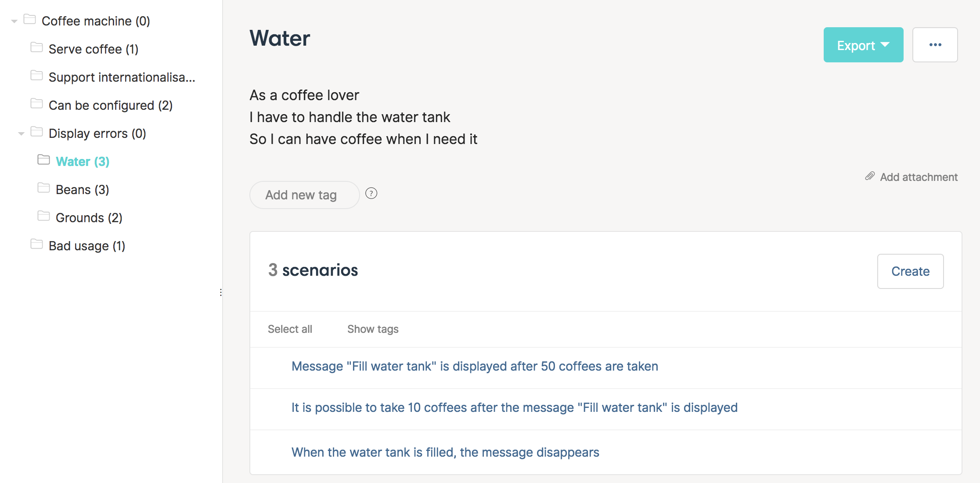
Task: Click the folder icon beside Can be configured
Action: pyautogui.click(x=36, y=104)
